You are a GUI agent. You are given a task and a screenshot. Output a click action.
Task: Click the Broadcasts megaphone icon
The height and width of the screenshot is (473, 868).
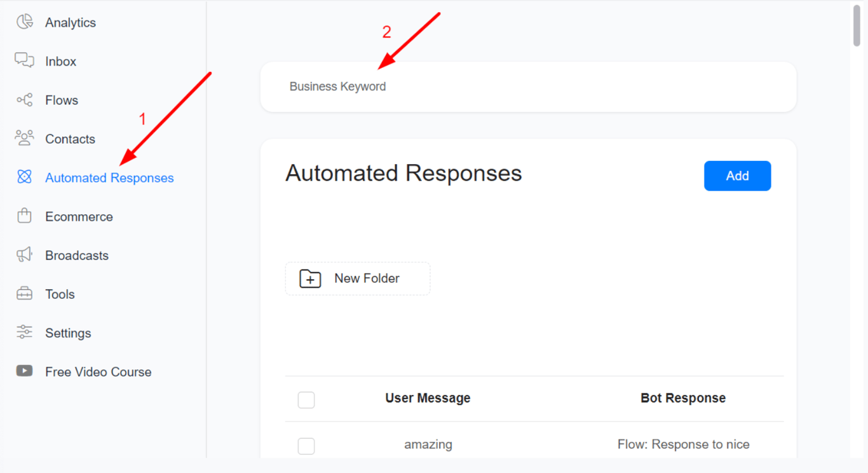(24, 255)
